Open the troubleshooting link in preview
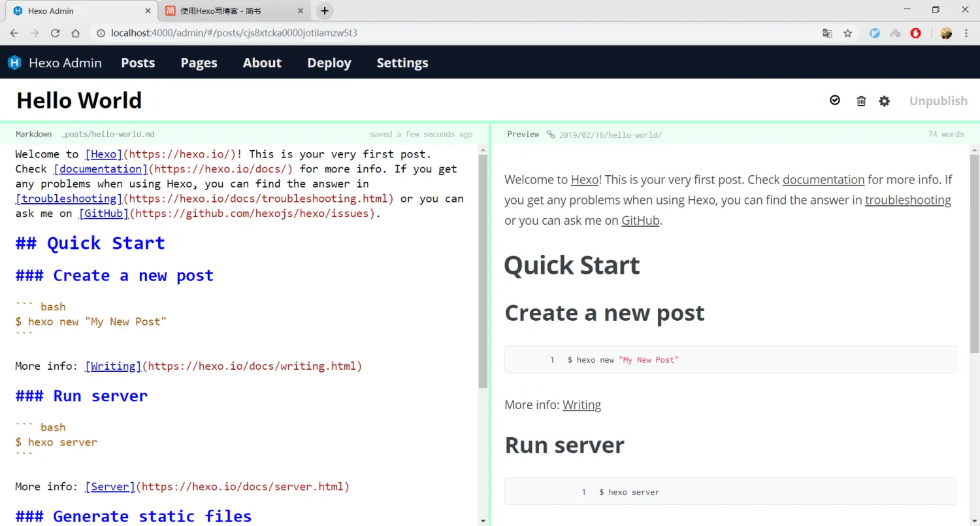Screen dimensions: 980x526 (908, 200)
